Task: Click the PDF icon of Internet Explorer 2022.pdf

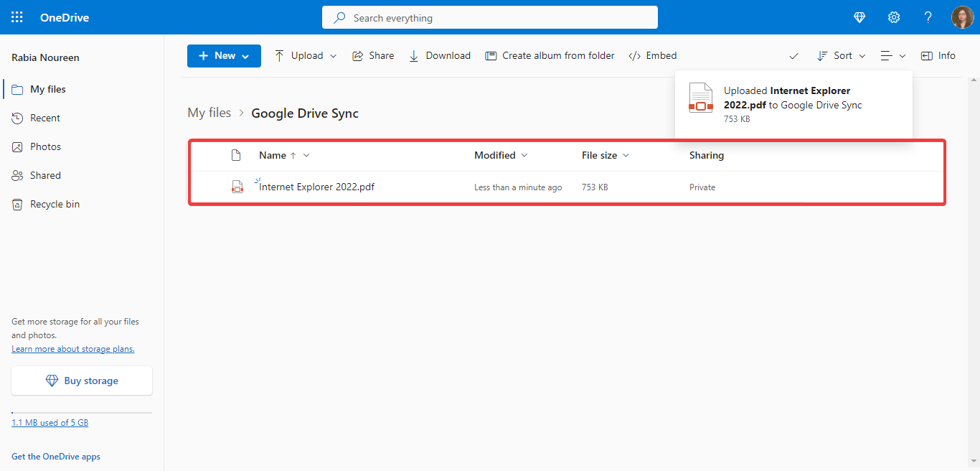Action: click(237, 187)
